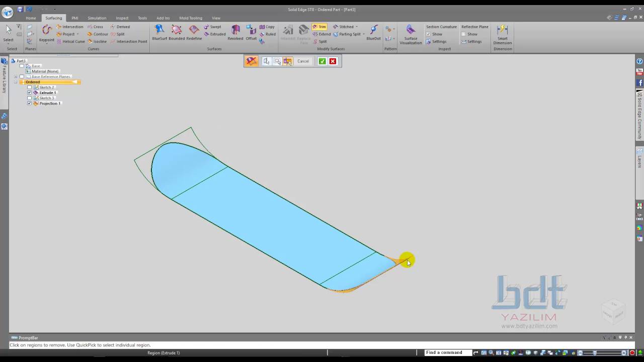This screenshot has width=644, height=362.
Task: Open the Parting Split dropdown arrow
Action: tap(364, 34)
